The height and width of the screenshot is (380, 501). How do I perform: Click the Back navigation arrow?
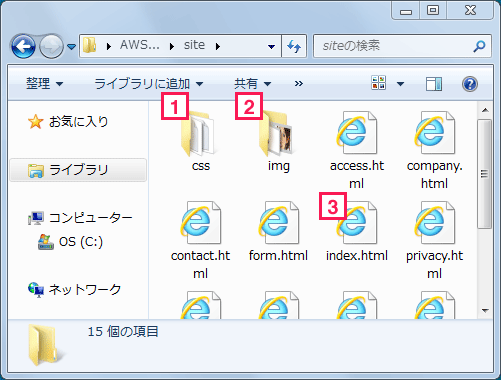23,46
